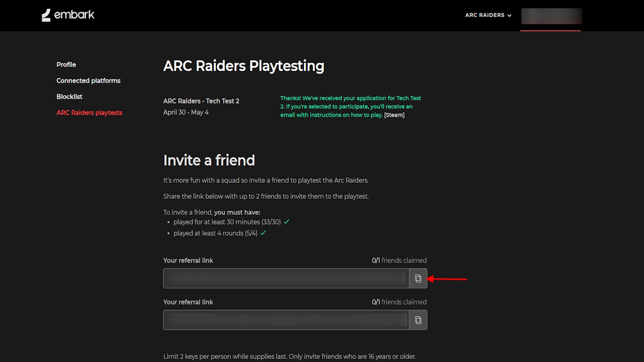This screenshot has height=362, width=644.
Task: Open the Blocklist page
Action: [x=69, y=97]
